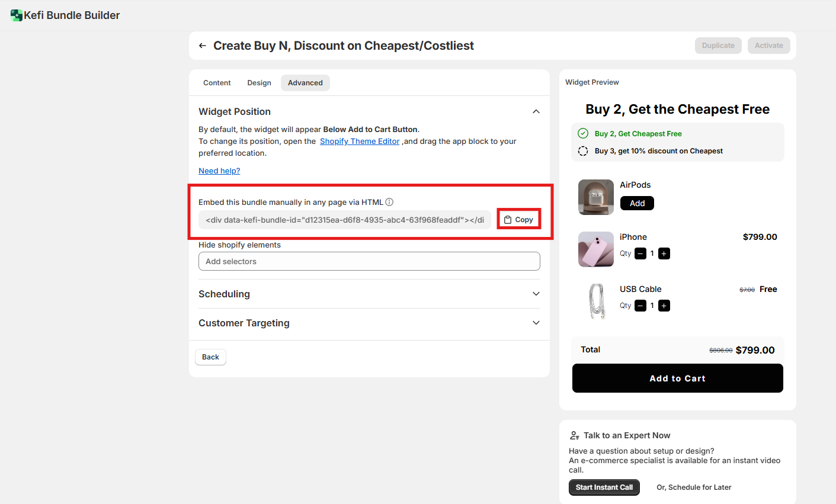Increase the iPhone quantity with the plus button

[664, 253]
